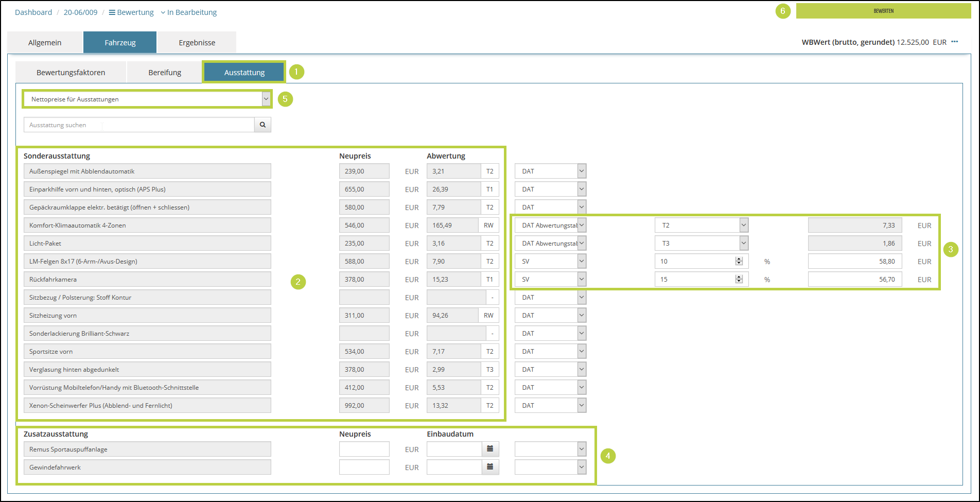Click the green Bewerten button
Screen dimensions: 980x502
click(883, 11)
